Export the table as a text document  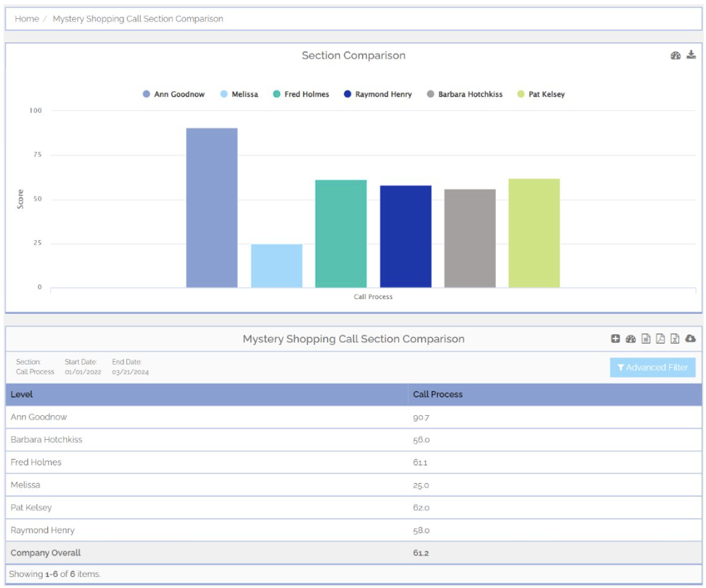click(645, 339)
